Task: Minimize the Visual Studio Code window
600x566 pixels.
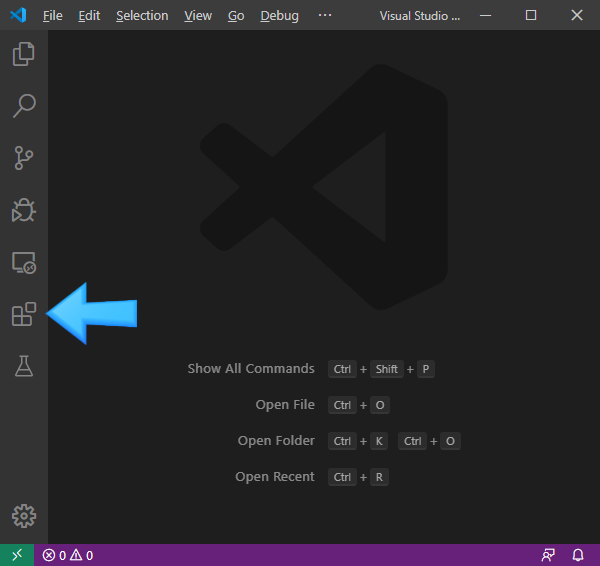Action: (x=485, y=15)
